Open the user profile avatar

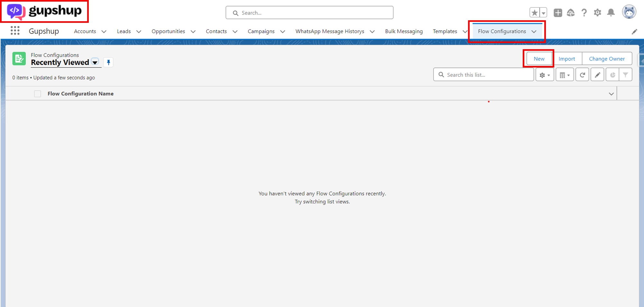pos(629,12)
